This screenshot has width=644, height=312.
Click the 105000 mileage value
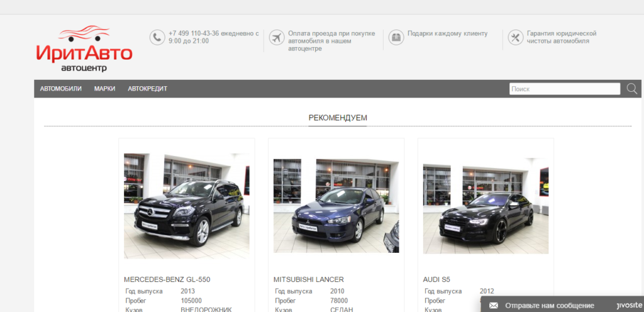coord(191,301)
